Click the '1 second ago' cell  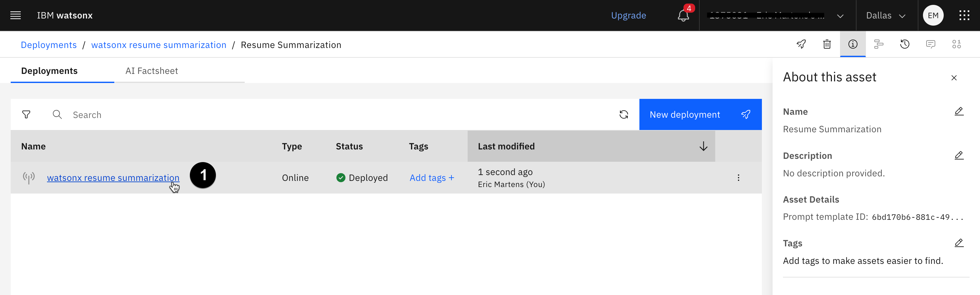click(x=505, y=172)
